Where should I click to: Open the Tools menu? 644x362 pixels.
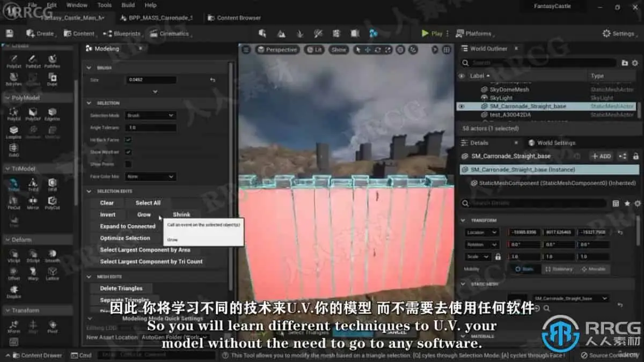point(105,5)
